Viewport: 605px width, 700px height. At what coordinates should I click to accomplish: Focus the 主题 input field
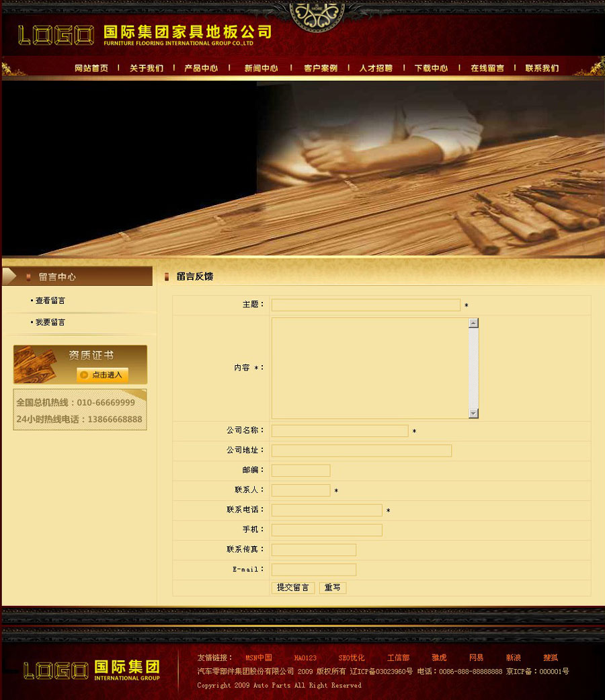pos(366,305)
